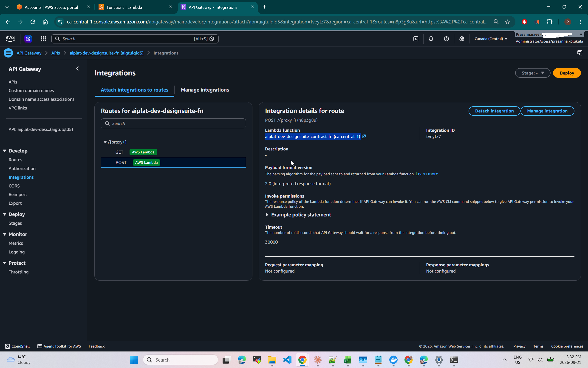The width and height of the screenshot is (588, 368).
Task: Click the AWS logo home icon
Action: tap(10, 39)
